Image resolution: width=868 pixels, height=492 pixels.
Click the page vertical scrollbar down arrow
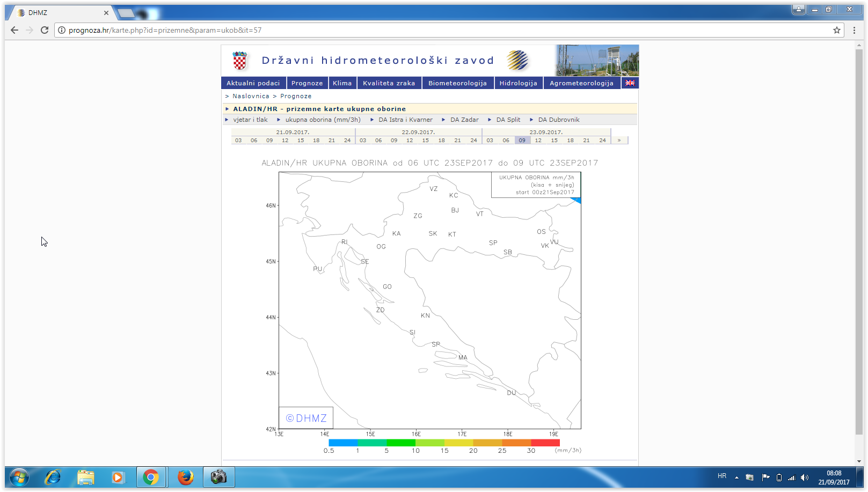point(858,461)
